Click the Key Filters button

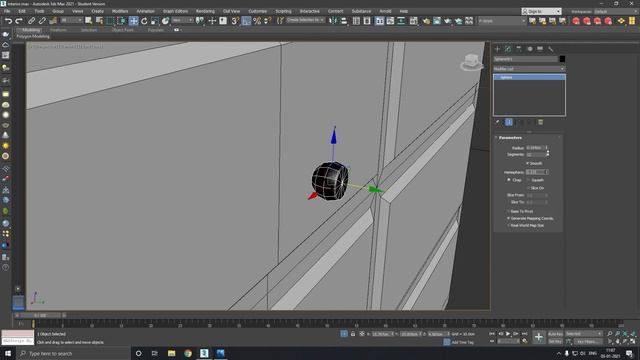coord(587,341)
